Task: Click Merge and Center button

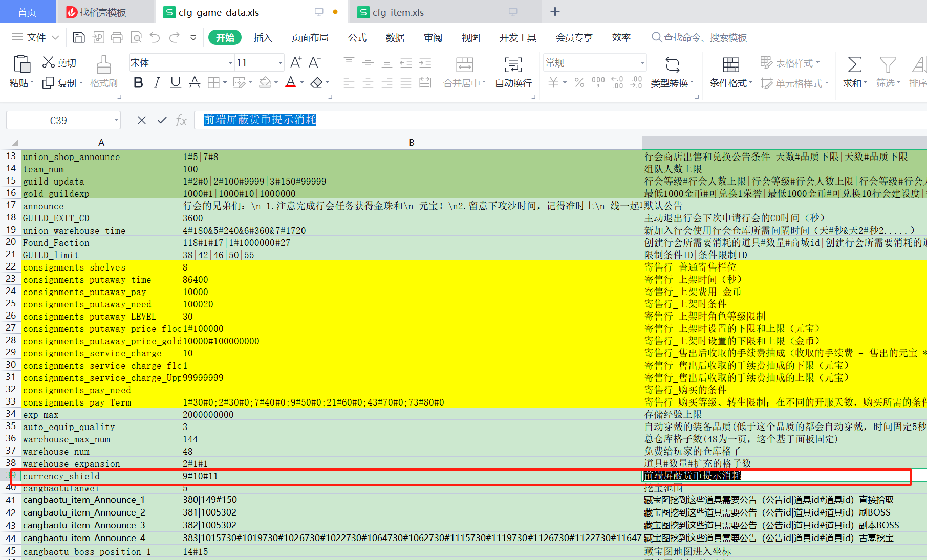Action: click(464, 72)
